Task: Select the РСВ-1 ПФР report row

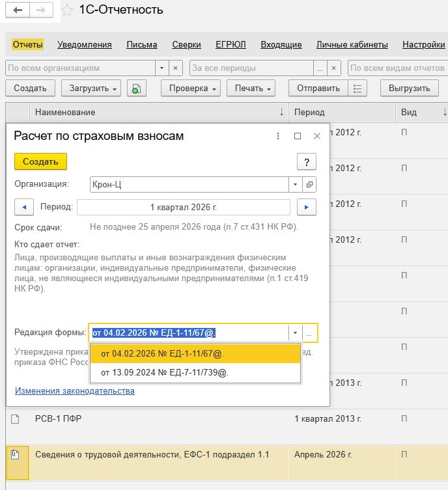Action: [59, 418]
